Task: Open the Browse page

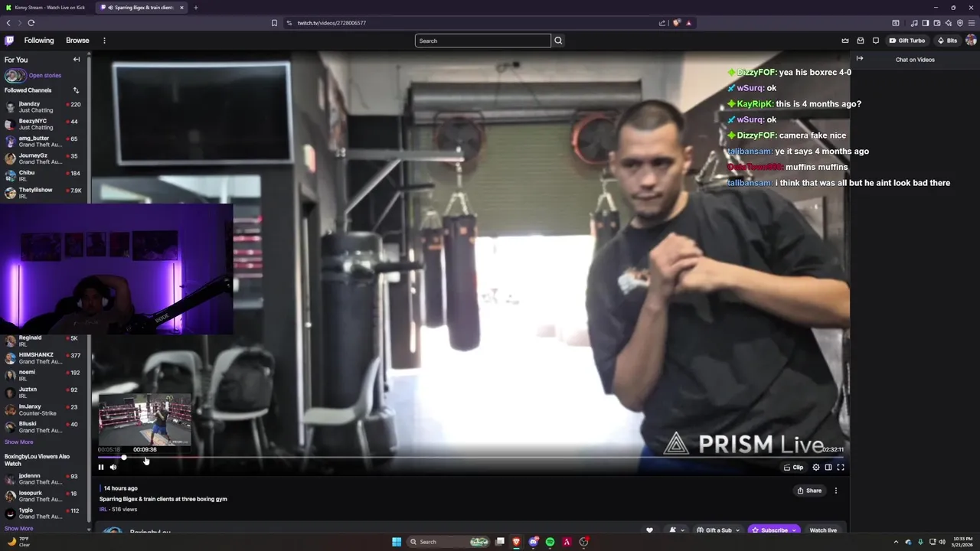Action: [x=77, y=41]
